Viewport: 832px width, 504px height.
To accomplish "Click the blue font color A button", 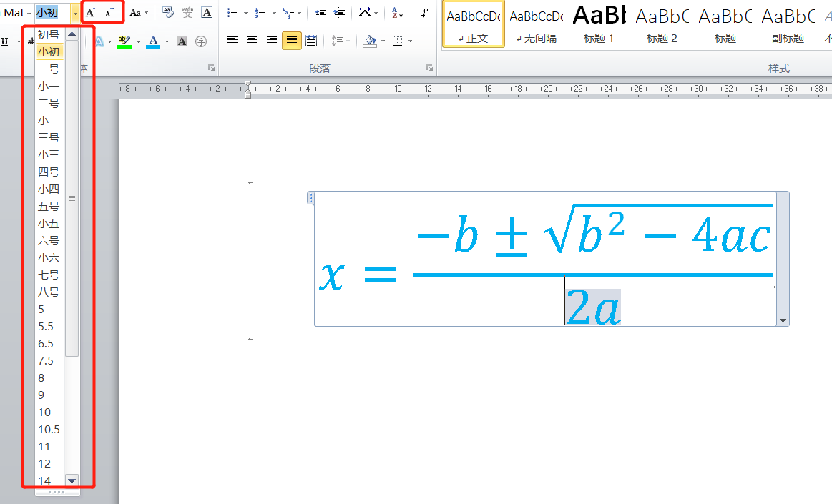I will point(152,41).
